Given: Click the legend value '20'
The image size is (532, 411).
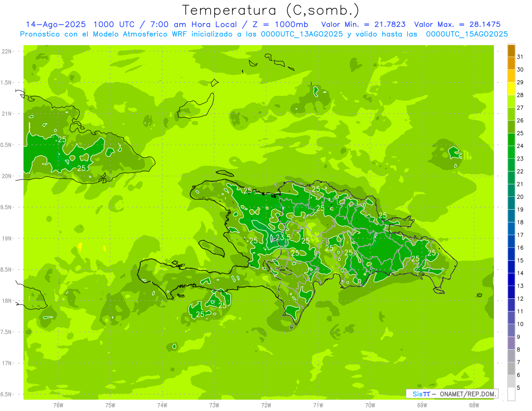Looking at the screenshot, I should pos(520,197).
